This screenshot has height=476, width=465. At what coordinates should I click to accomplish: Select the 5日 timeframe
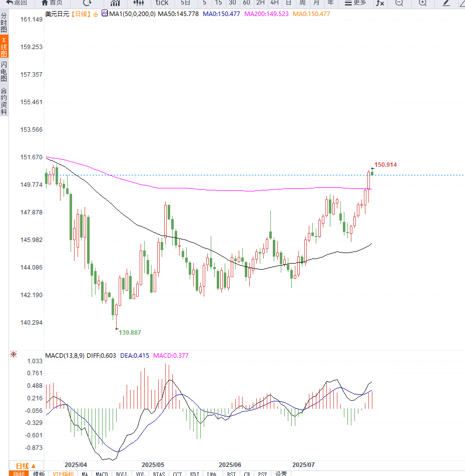185,3
